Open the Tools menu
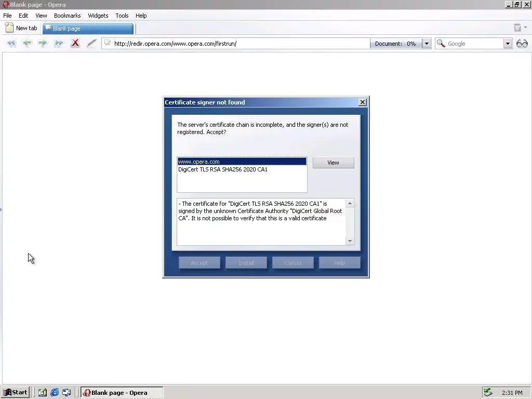Viewport: 532px width, 399px height. (122, 16)
